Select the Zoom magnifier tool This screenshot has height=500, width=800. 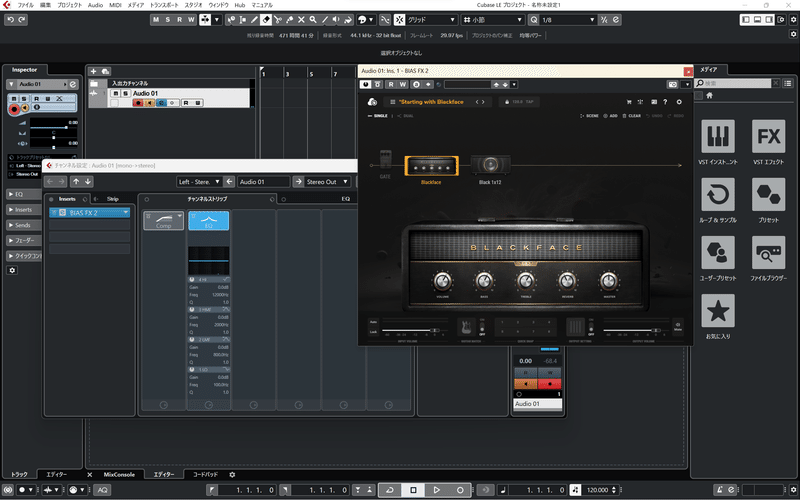[x=313, y=20]
